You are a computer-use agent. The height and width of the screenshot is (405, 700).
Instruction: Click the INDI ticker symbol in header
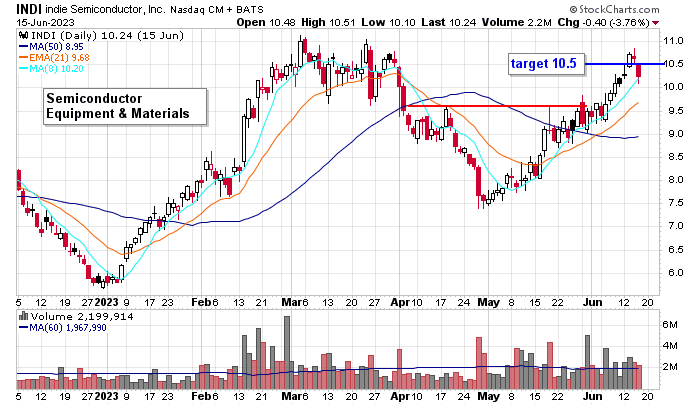[30, 9]
